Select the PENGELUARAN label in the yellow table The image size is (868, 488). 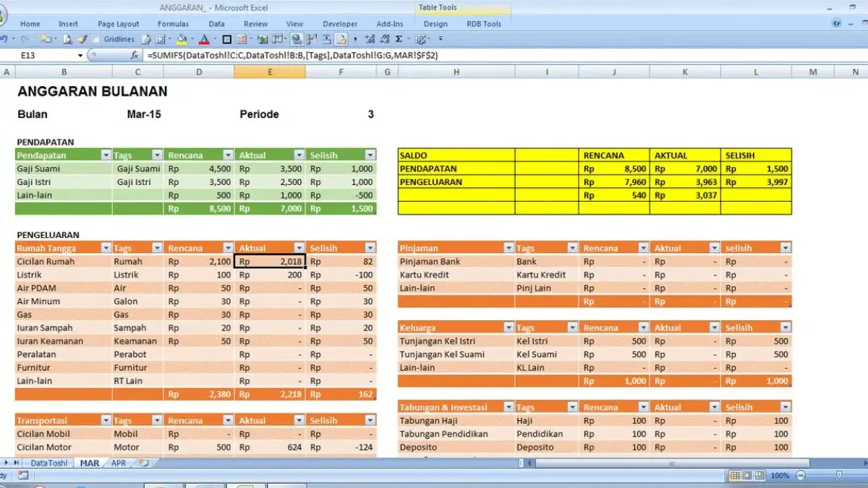coord(456,182)
